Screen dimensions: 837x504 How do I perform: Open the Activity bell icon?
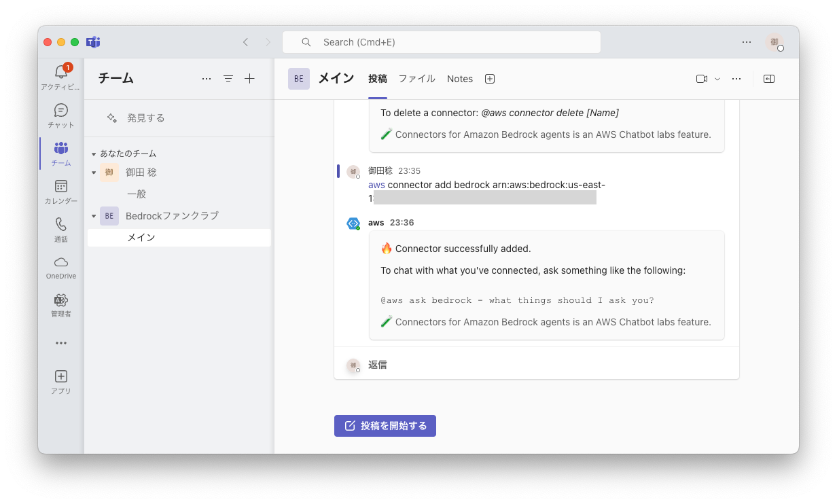(61, 73)
